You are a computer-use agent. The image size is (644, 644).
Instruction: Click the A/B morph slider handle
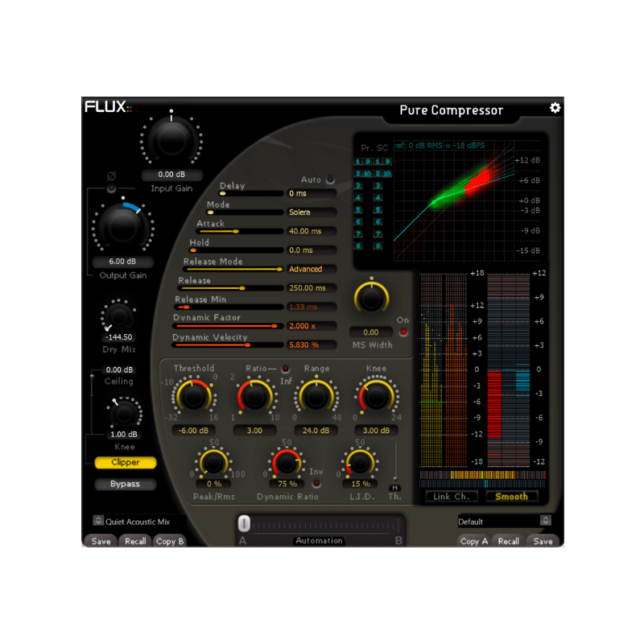(x=244, y=524)
